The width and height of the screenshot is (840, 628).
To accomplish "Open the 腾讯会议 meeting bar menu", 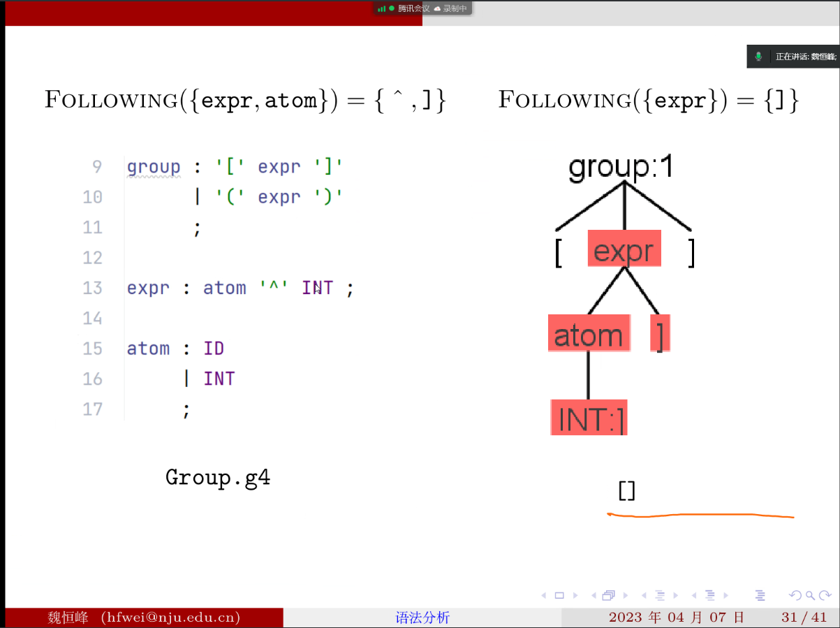I will tap(413, 8).
